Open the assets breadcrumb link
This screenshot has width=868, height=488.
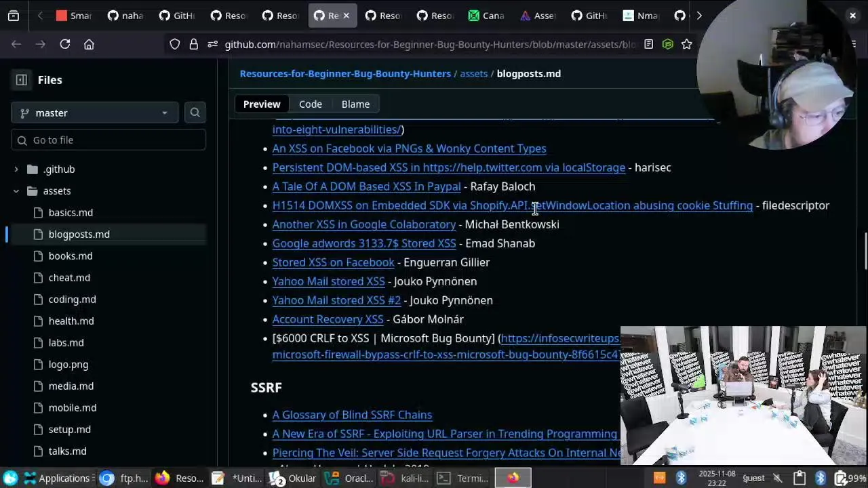(x=474, y=73)
